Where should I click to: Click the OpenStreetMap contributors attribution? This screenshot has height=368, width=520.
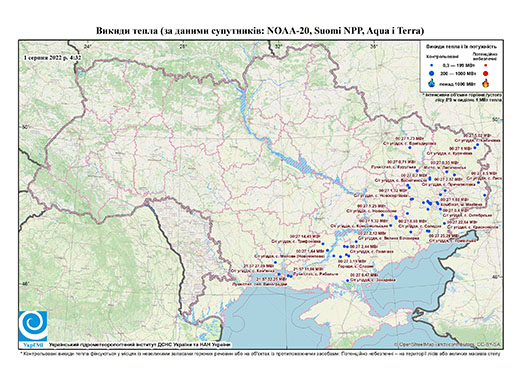tap(448, 344)
